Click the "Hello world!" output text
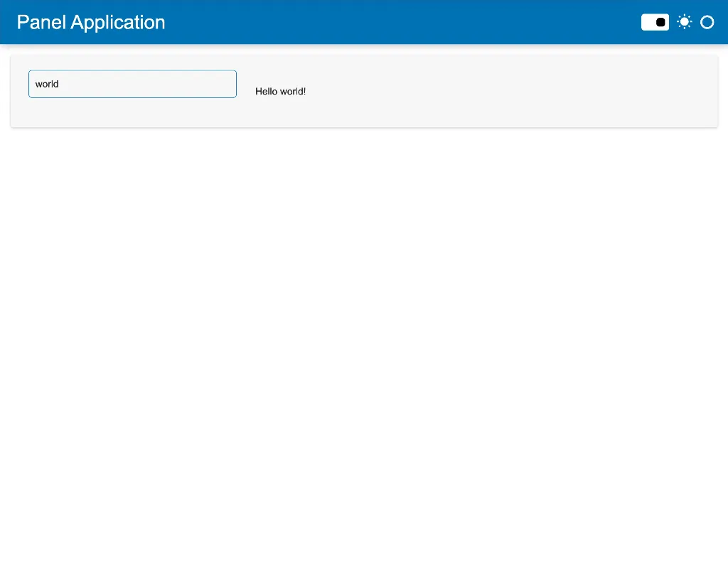The width and height of the screenshot is (728, 582). pos(280,91)
